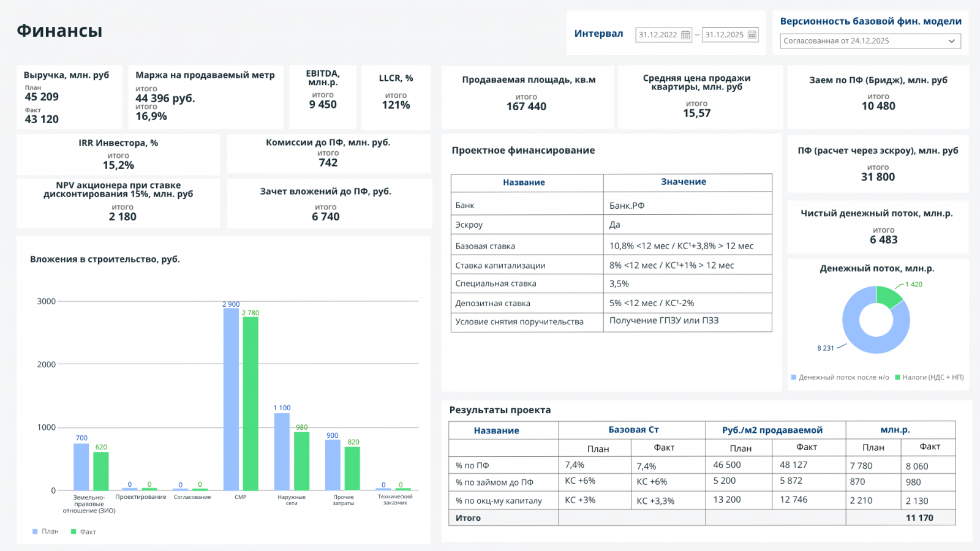Viewport: 980px width, 551px height.
Task: Click the value 48 127 in results table
Action: point(793,465)
